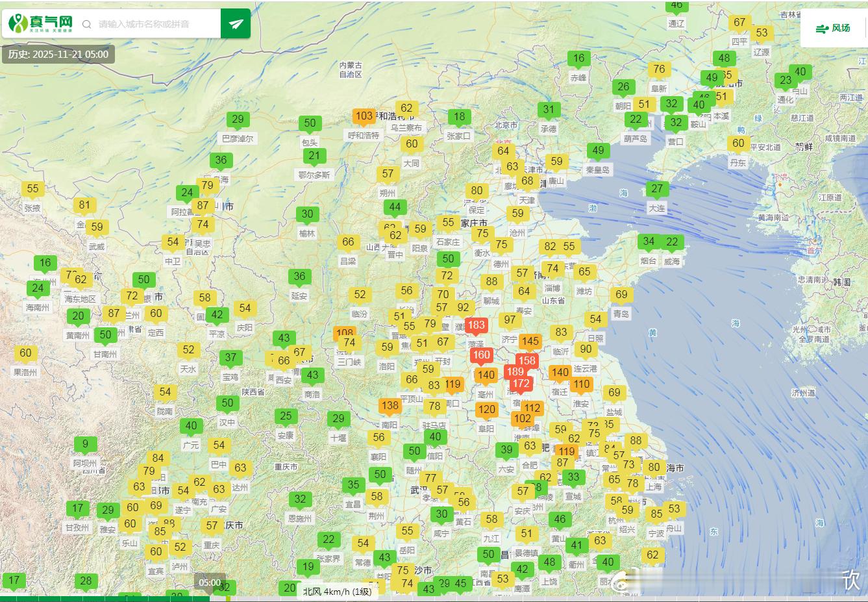Open the red 183 marker above 菏泽

point(477,325)
